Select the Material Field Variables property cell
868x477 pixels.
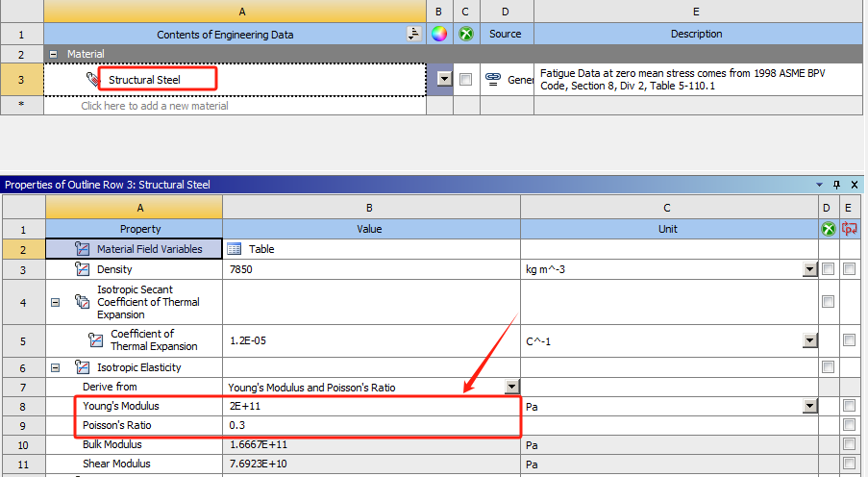[x=134, y=249]
